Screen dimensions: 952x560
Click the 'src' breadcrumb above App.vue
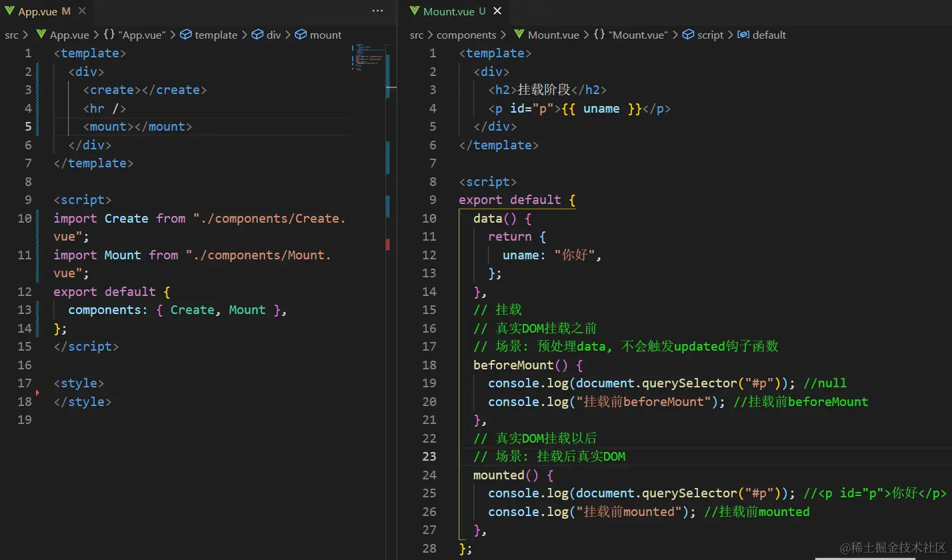click(12, 35)
